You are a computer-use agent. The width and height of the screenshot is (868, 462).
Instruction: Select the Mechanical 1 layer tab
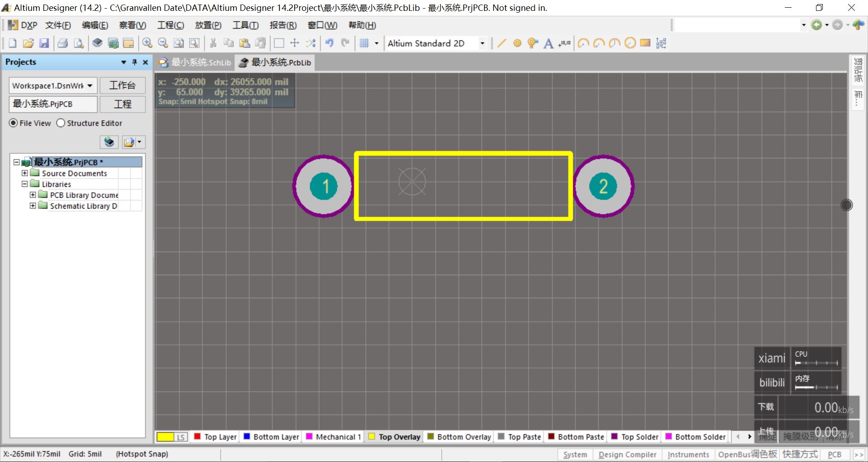coord(334,437)
